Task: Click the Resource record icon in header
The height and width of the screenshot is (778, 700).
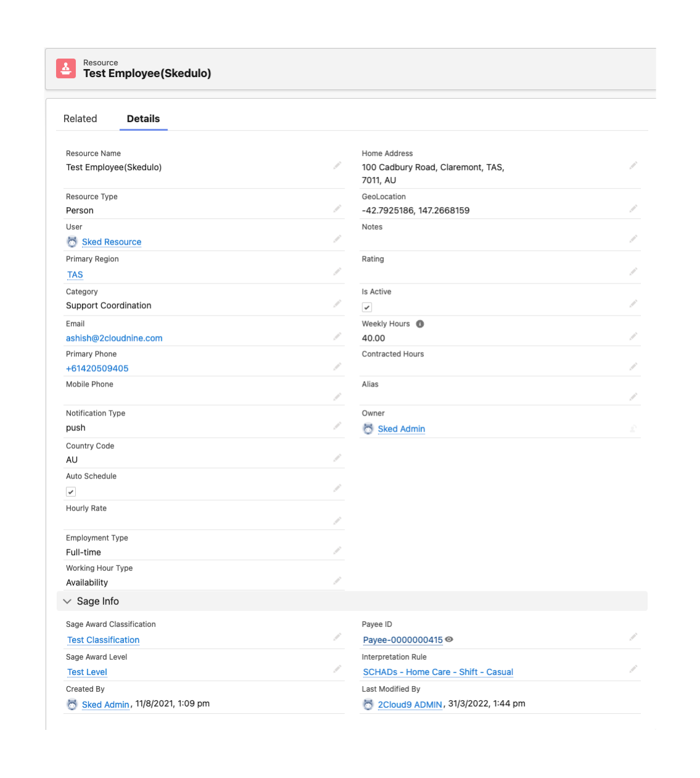Action: pyautogui.click(x=66, y=68)
